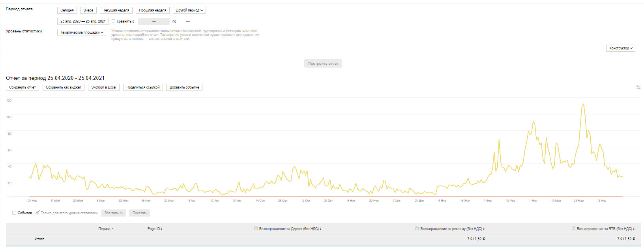Image resolution: width=644 pixels, height=247 pixels.
Task: Sort Вознаграждение за Директ column arrows
Action: click(320, 229)
